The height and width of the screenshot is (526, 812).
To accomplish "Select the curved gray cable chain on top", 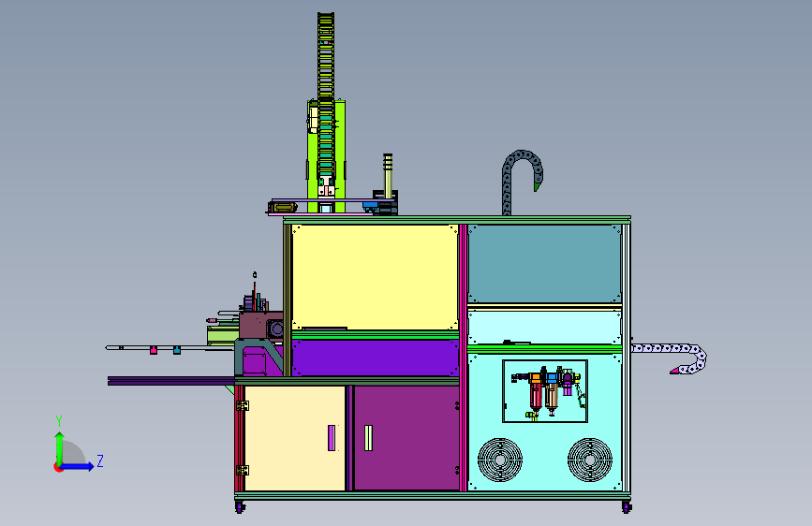I will pyautogui.click(x=522, y=182).
